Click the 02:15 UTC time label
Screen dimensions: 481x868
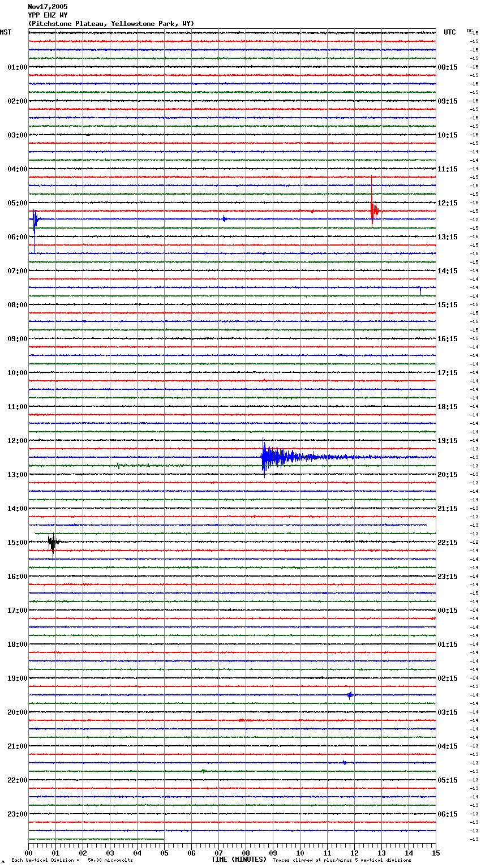click(x=448, y=678)
